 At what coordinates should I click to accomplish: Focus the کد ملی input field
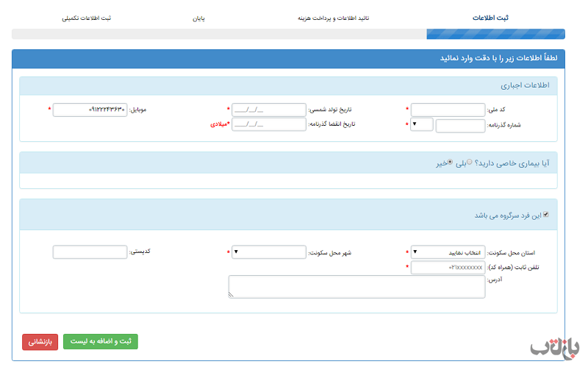pos(448,110)
